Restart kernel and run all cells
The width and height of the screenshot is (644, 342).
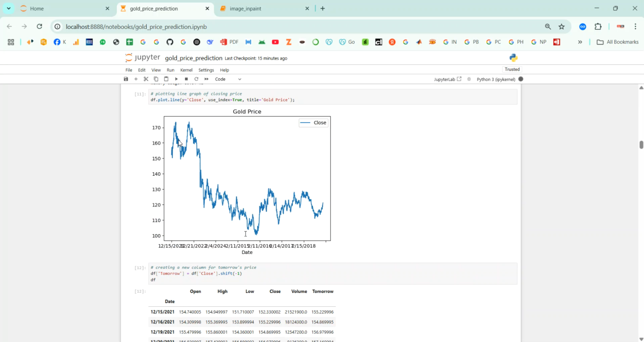pyautogui.click(x=207, y=79)
